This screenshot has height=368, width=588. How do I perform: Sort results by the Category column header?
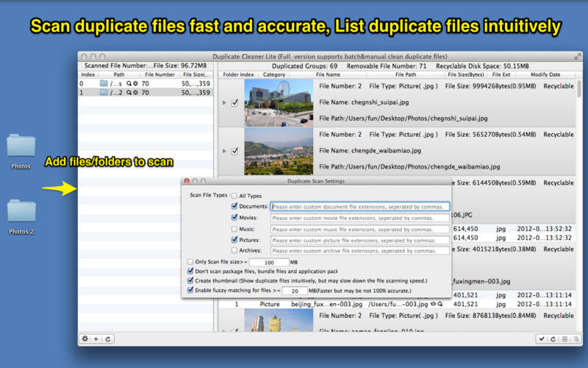point(274,75)
